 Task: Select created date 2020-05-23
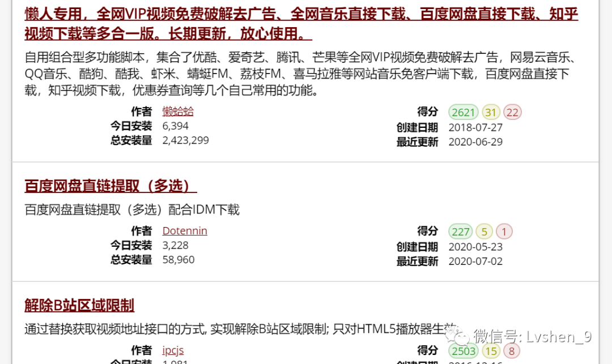[x=475, y=247]
